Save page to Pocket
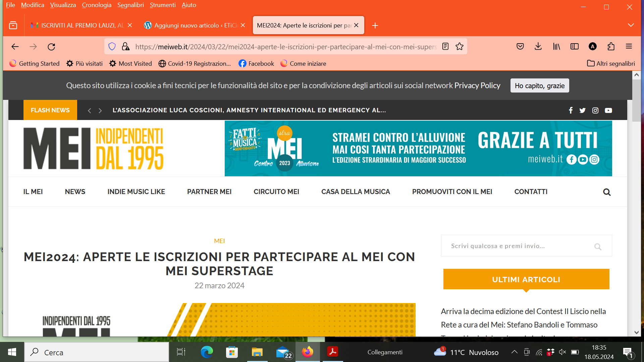 click(x=520, y=47)
